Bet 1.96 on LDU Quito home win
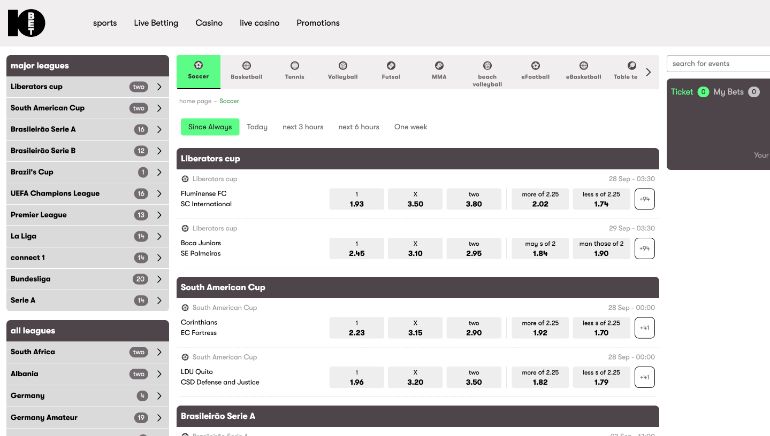 pyautogui.click(x=357, y=377)
